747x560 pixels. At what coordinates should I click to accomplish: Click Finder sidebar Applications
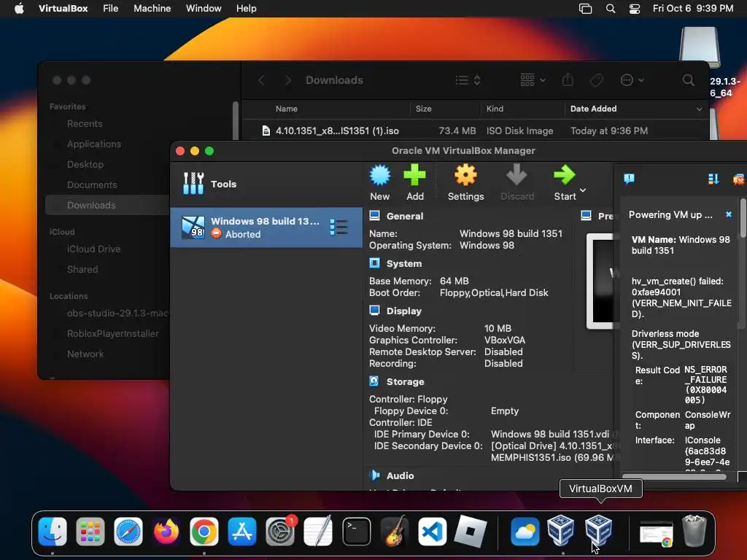click(94, 144)
